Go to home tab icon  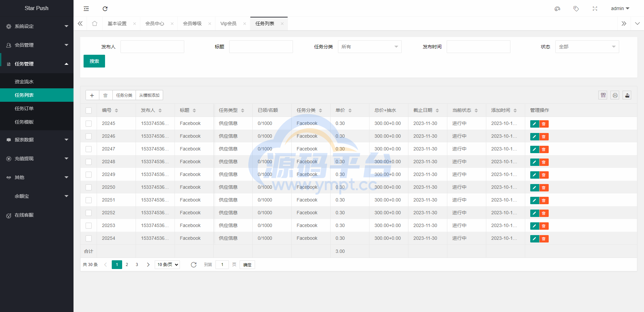click(x=95, y=24)
